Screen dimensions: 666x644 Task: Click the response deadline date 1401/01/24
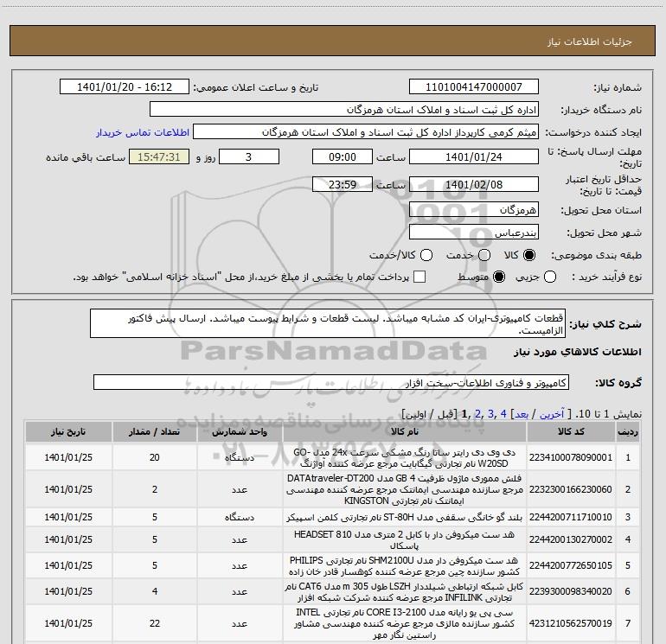pyautogui.click(x=474, y=156)
